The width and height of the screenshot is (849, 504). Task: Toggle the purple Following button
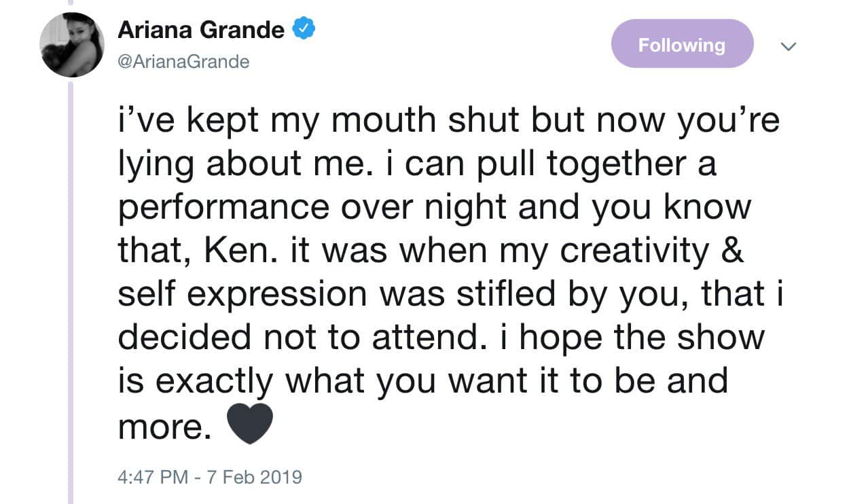coord(682,45)
